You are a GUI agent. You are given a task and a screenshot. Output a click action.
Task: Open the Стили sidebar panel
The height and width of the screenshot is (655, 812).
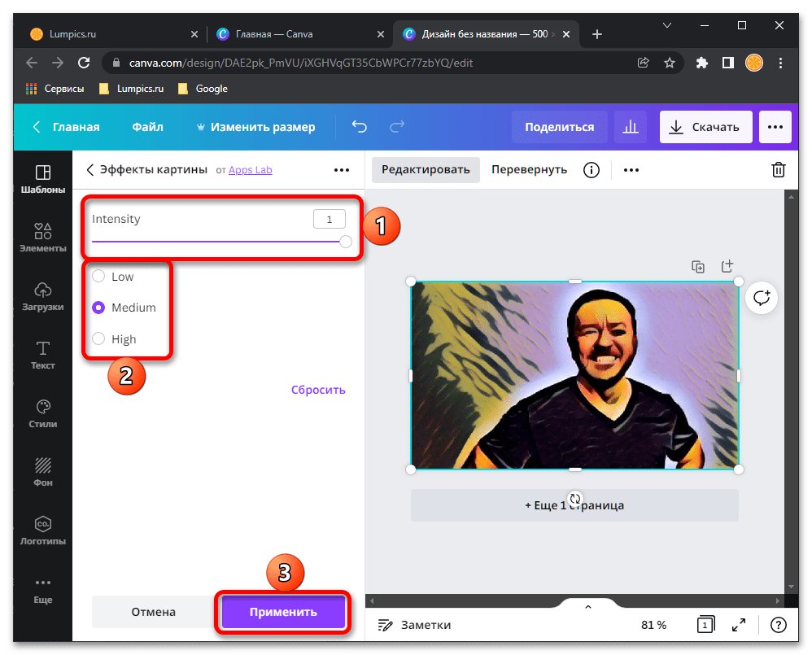click(43, 413)
